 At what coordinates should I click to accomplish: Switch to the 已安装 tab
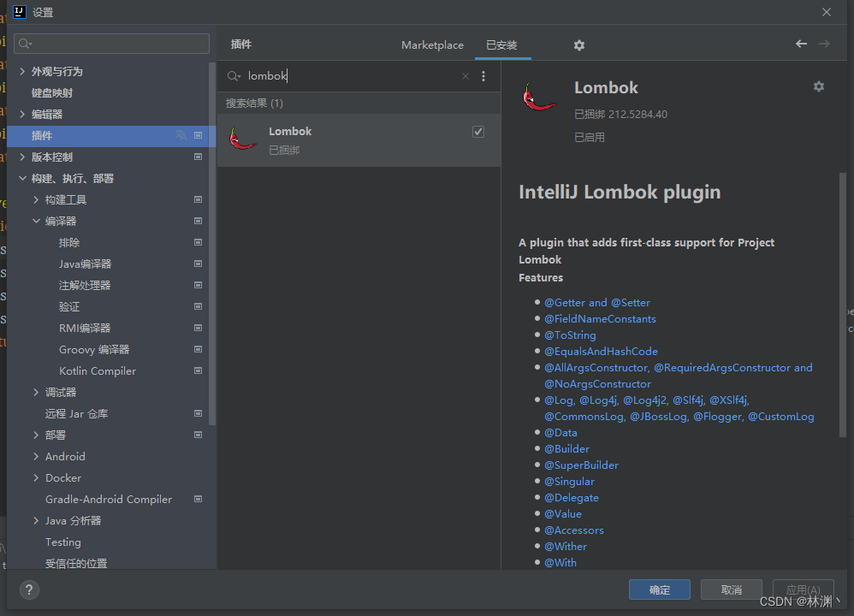tap(501, 45)
